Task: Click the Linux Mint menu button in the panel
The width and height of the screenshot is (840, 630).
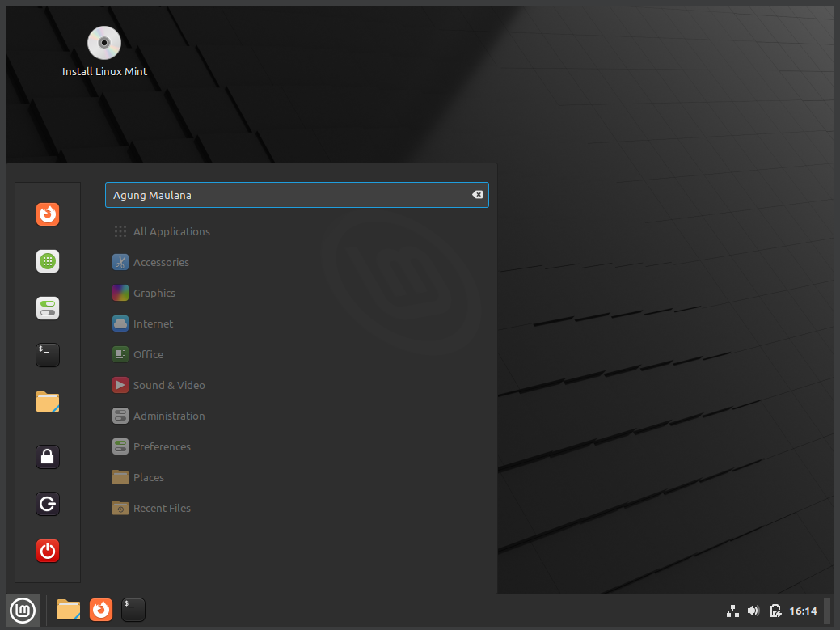Action: coord(22,610)
